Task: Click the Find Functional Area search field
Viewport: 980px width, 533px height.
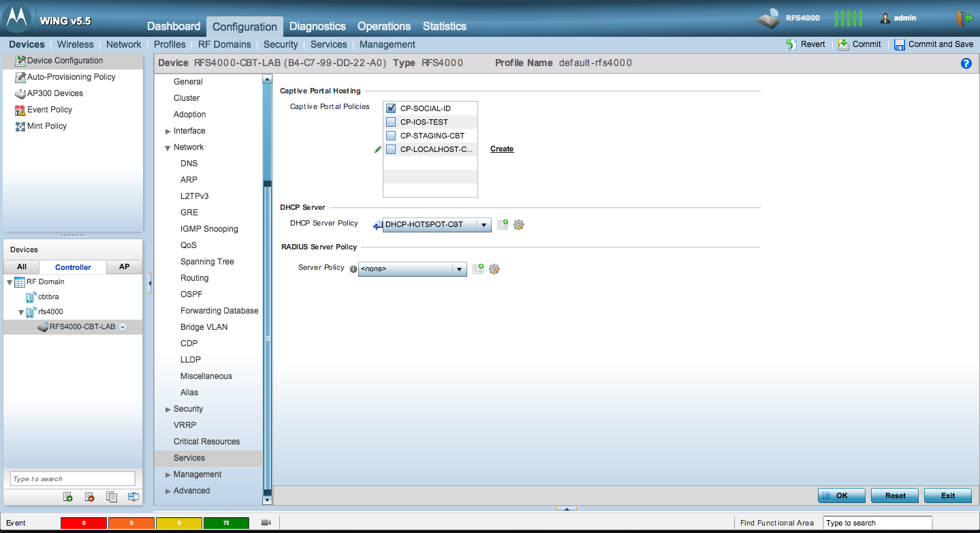Action: pyautogui.click(x=877, y=523)
